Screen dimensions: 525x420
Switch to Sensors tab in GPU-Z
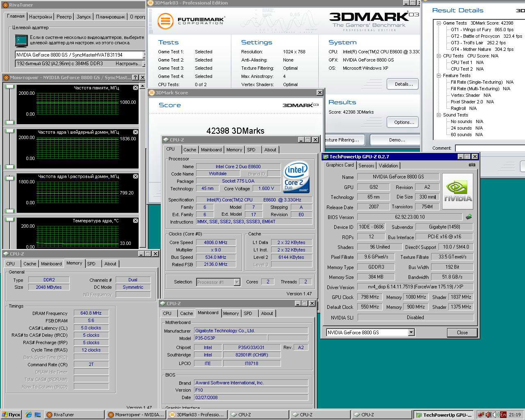[366, 166]
